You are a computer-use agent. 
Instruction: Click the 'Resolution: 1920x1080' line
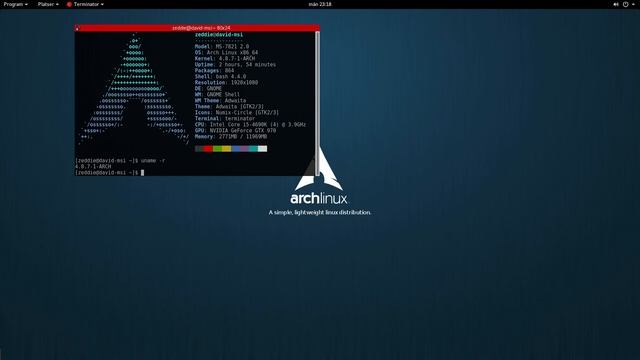[226, 82]
